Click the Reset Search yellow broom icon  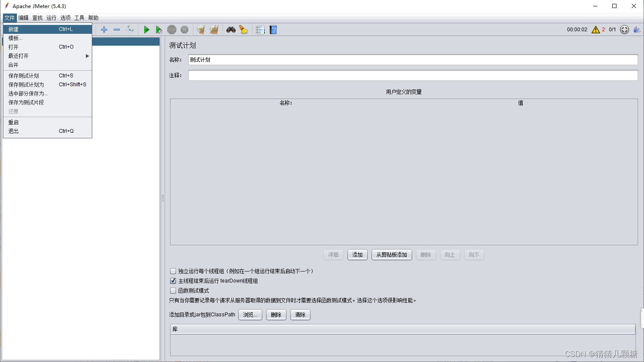coord(244,30)
